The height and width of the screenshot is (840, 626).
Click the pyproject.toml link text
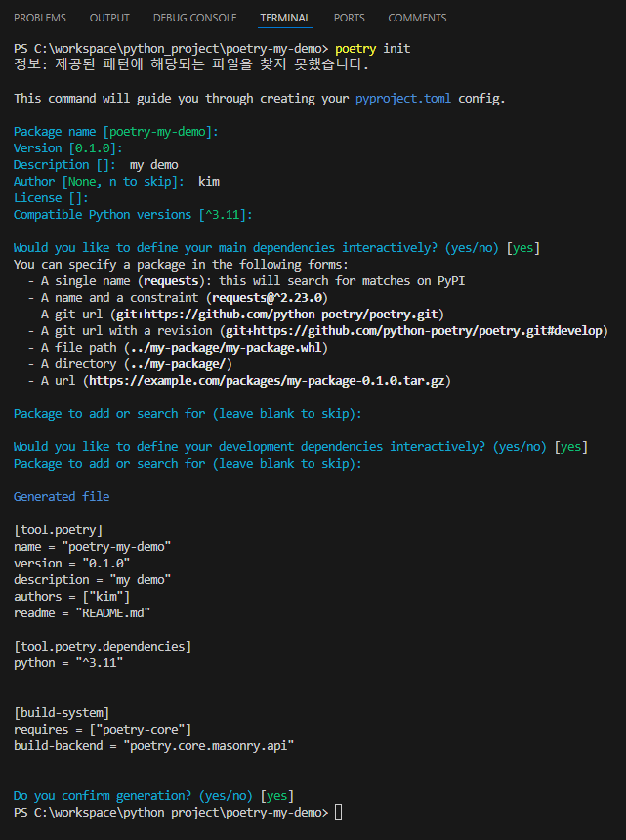403,99
